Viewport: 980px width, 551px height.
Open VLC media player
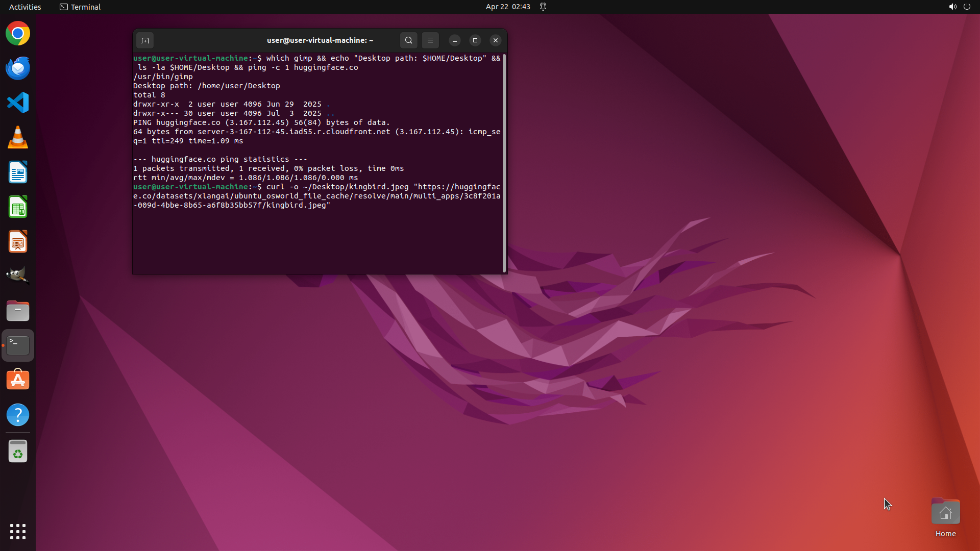[18, 138]
